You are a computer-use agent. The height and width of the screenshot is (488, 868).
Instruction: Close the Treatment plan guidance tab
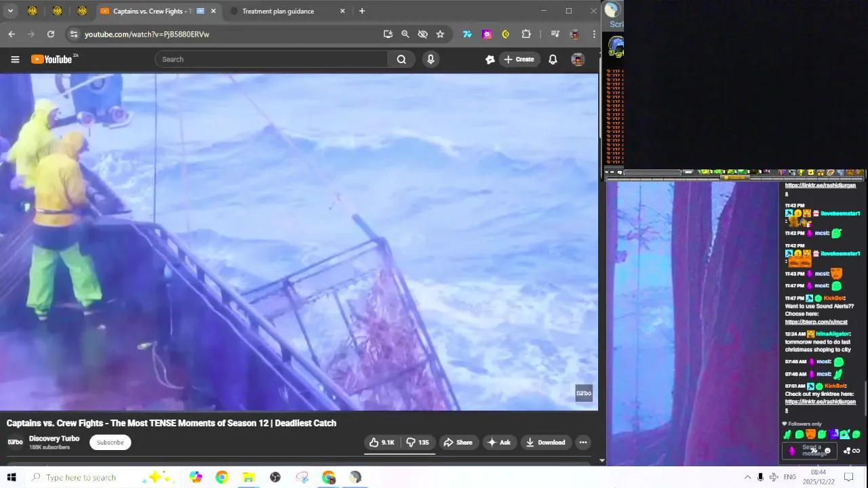[x=342, y=11]
